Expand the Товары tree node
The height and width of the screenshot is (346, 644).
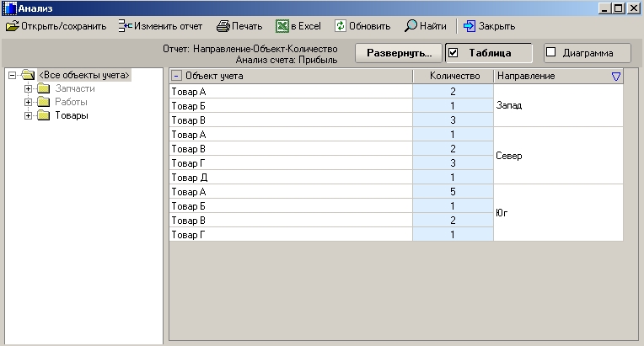[x=29, y=115]
